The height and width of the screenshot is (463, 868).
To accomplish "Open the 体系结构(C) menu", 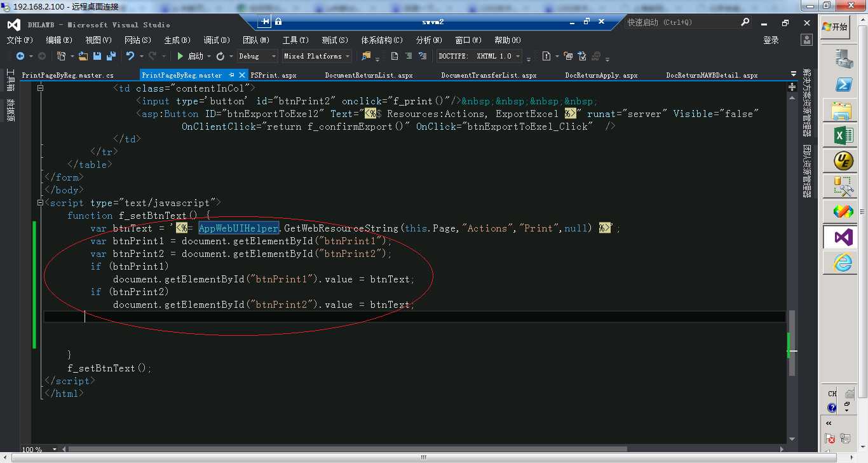I will click(382, 40).
